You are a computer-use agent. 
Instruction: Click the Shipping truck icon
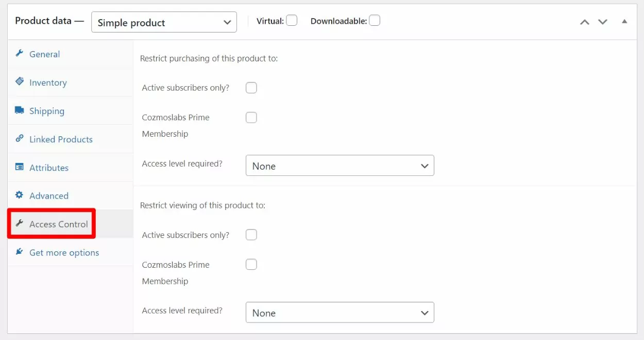20,110
